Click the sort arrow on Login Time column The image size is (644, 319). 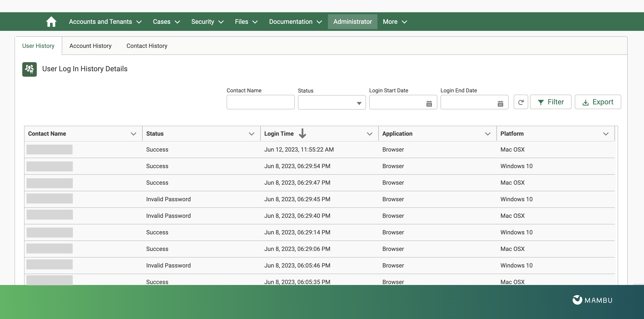(x=302, y=134)
